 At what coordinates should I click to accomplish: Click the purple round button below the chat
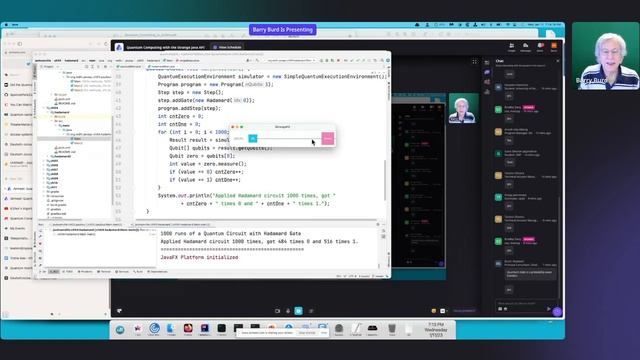click(x=557, y=312)
